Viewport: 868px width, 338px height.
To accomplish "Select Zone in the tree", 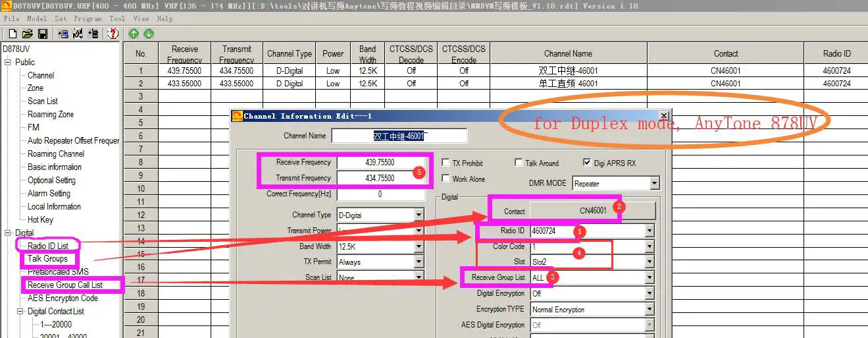I will pos(36,88).
